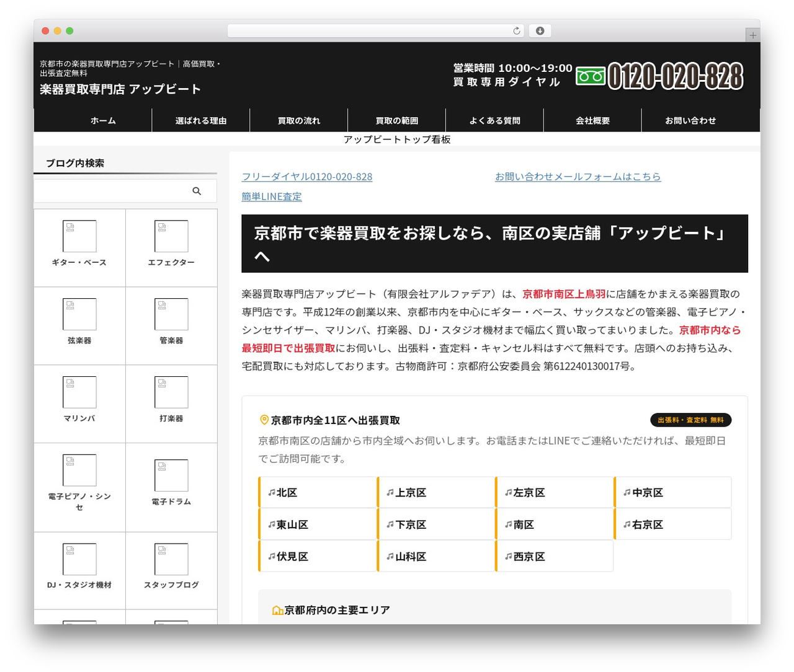Click the ギター・ベース category image

coord(79,236)
